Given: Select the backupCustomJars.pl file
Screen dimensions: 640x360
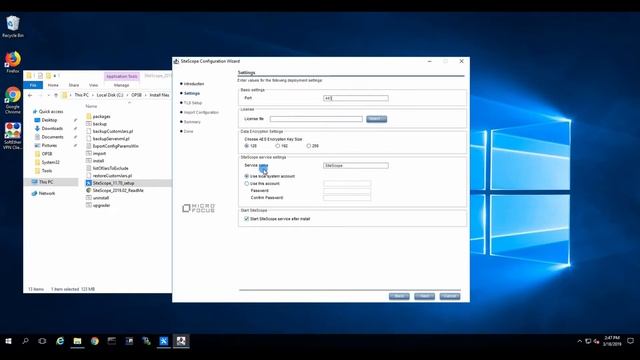Looking at the screenshot, I should (112, 131).
